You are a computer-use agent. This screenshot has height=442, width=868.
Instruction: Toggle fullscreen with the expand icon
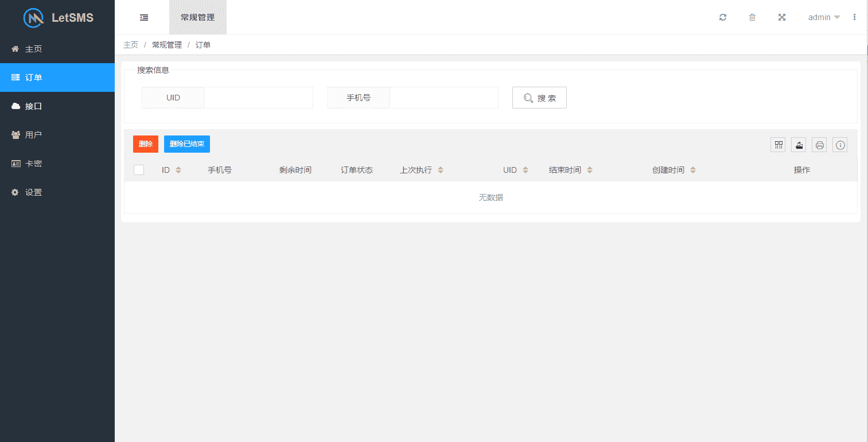point(781,17)
